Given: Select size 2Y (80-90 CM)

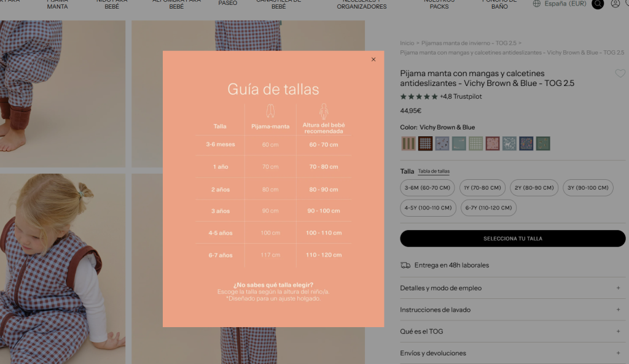Looking at the screenshot, I should point(534,188).
